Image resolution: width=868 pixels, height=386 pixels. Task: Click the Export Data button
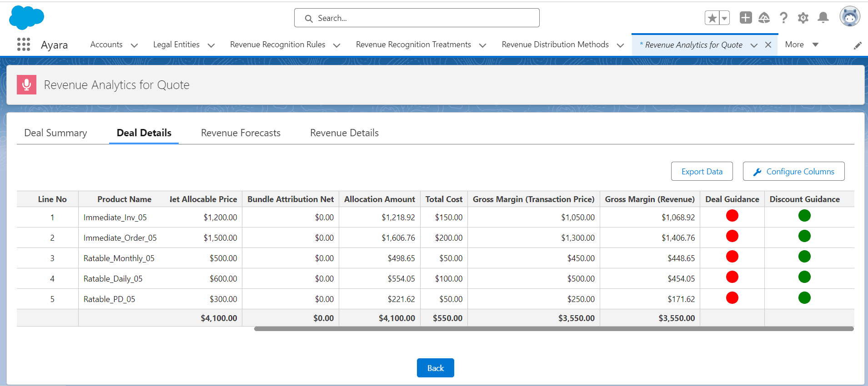[702, 171]
